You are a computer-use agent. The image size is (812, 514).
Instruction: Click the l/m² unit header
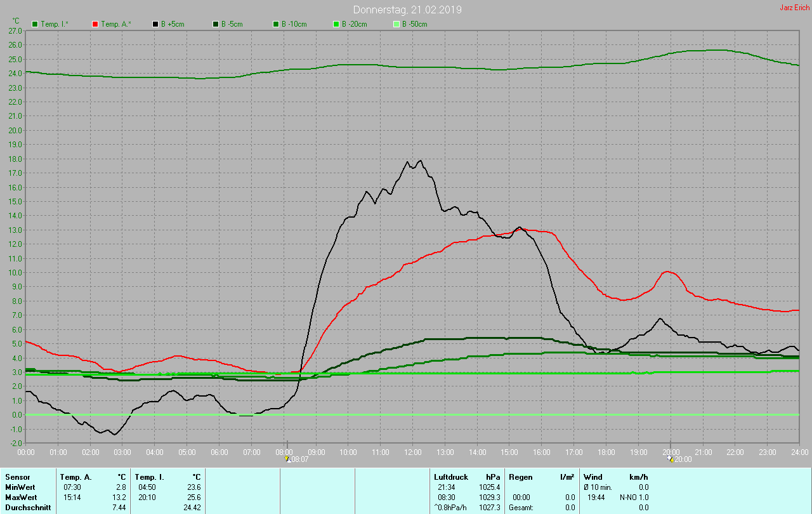coord(568,477)
